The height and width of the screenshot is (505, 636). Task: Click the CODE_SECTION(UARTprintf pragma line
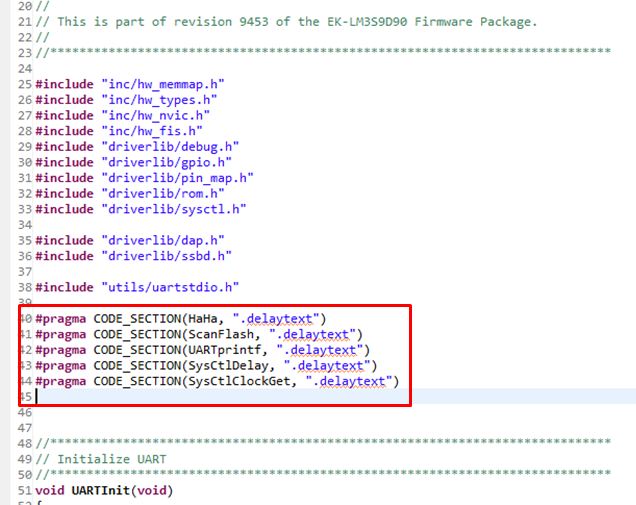203,350
